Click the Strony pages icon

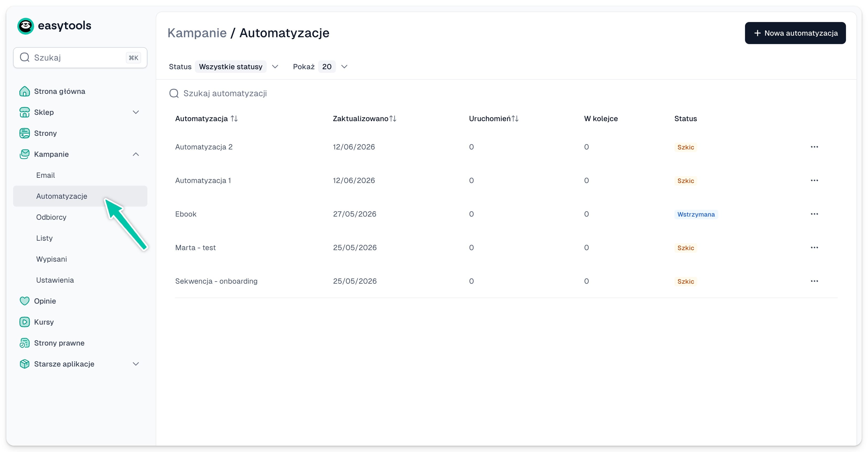coord(25,133)
